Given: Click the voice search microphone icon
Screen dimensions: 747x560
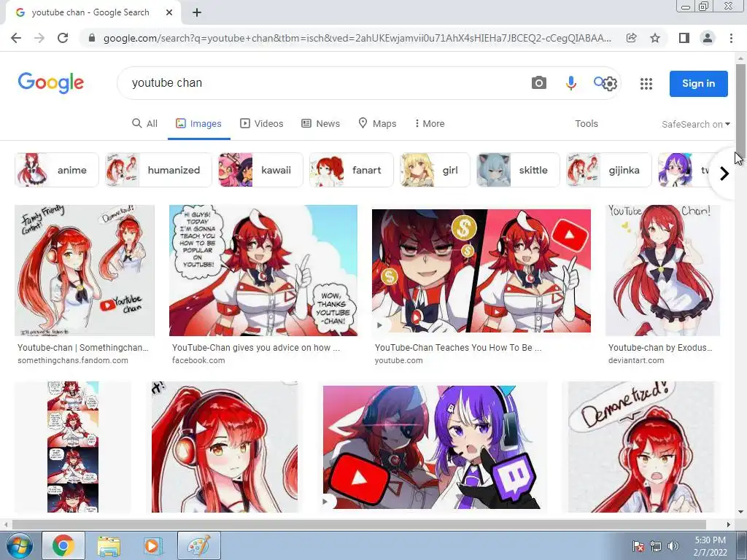Looking at the screenshot, I should [x=570, y=83].
